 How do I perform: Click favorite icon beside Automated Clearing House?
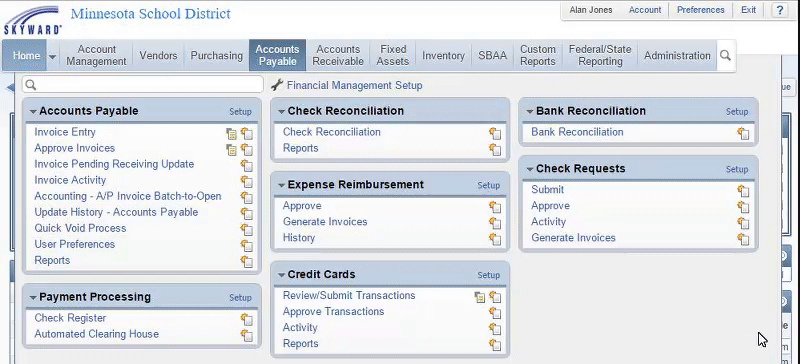click(247, 335)
